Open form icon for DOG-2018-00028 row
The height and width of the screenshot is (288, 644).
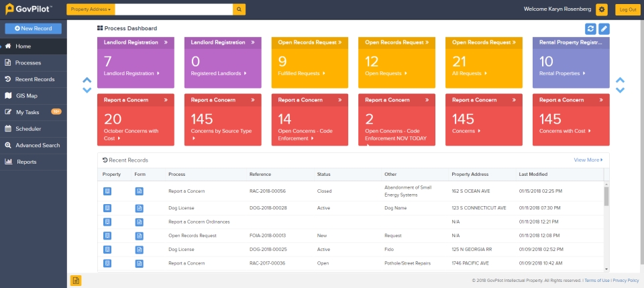click(x=140, y=207)
